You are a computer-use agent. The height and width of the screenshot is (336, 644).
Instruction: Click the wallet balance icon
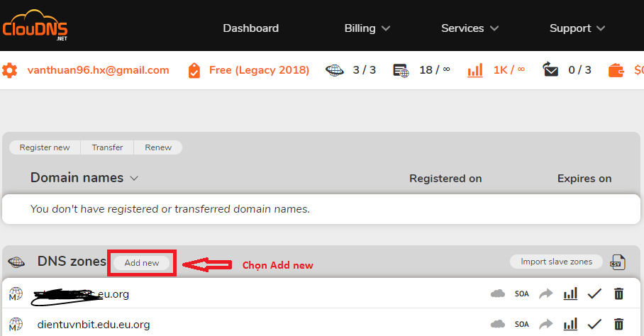[x=616, y=70]
